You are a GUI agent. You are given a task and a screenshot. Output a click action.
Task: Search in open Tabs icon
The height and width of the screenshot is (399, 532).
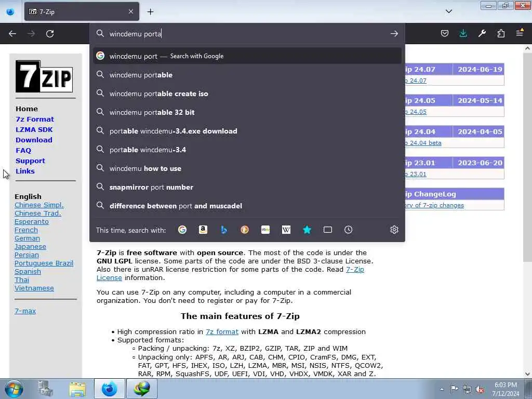point(328,230)
